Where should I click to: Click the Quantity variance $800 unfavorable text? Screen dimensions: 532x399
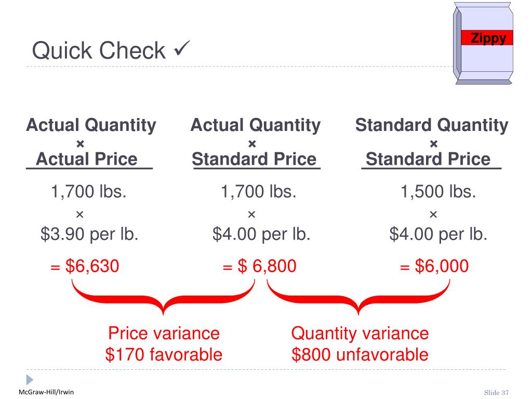360,344
